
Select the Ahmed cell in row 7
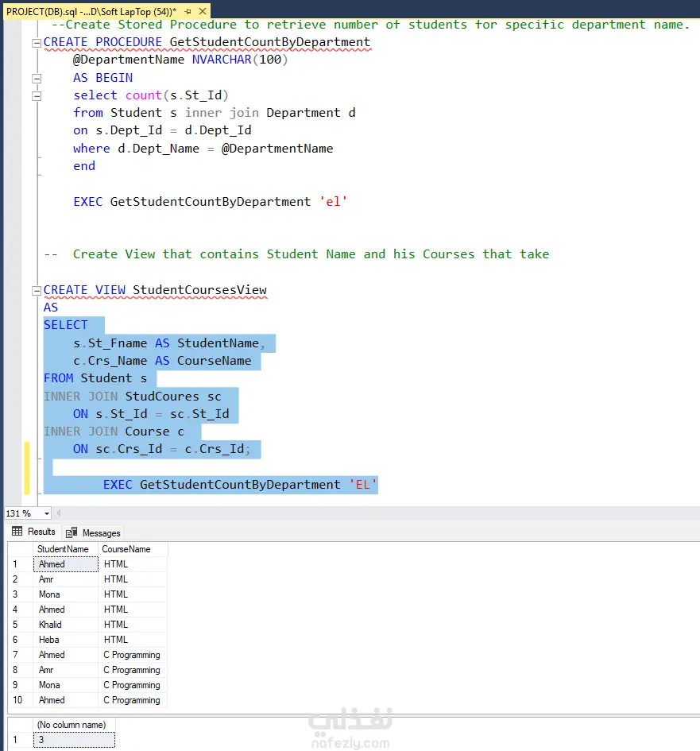(x=66, y=655)
